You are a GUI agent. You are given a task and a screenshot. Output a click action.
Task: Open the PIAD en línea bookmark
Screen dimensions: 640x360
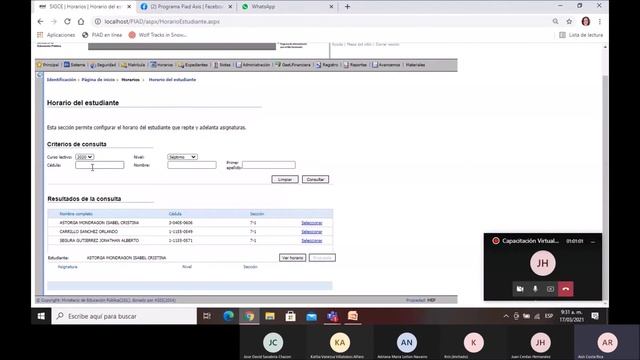102,35
